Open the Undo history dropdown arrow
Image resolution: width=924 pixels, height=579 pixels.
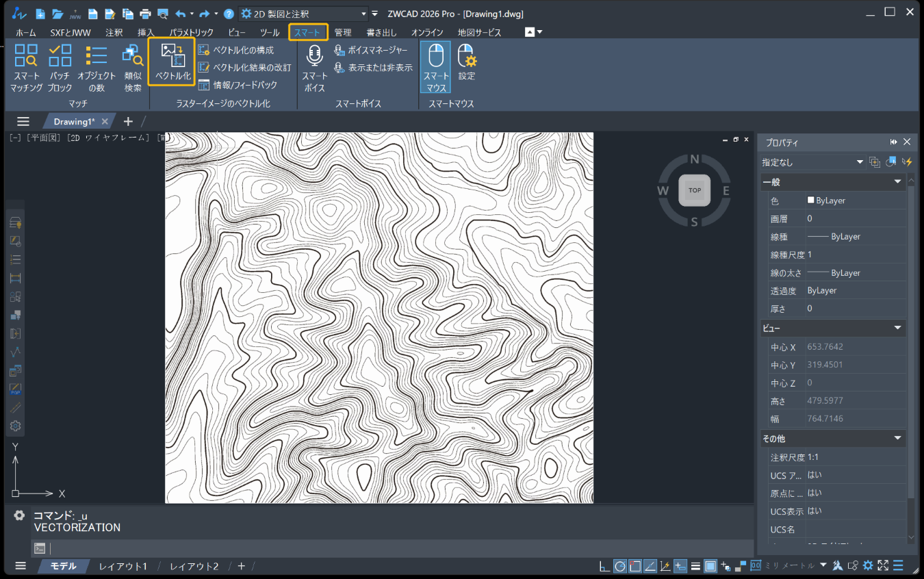[192, 14]
